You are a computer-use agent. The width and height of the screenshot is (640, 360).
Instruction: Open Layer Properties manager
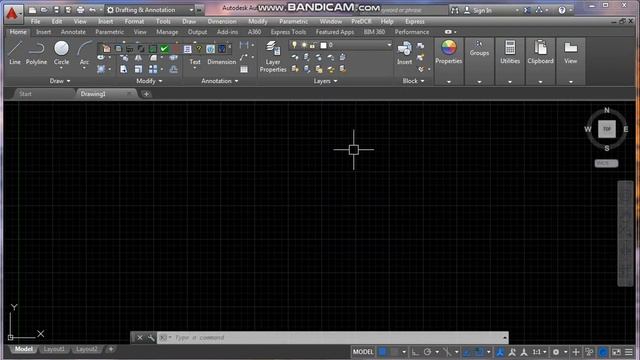click(273, 56)
